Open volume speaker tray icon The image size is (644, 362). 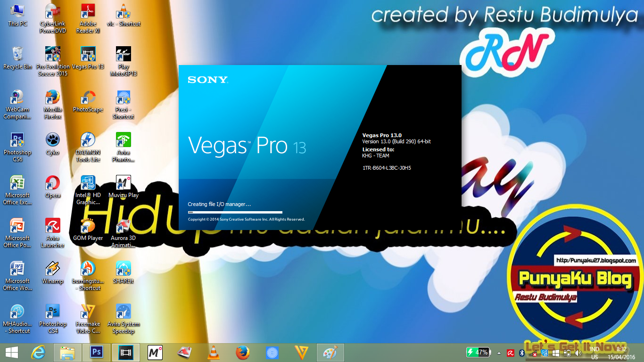pyautogui.click(x=578, y=353)
